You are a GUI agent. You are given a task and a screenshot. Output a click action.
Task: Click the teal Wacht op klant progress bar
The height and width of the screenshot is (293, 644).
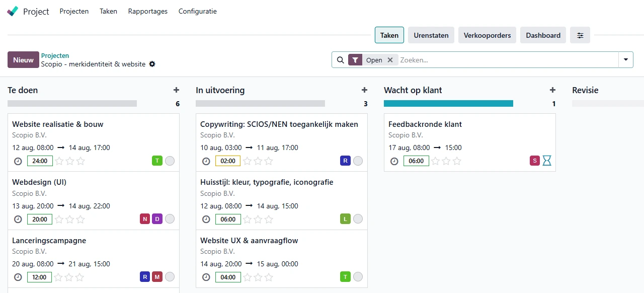click(448, 104)
